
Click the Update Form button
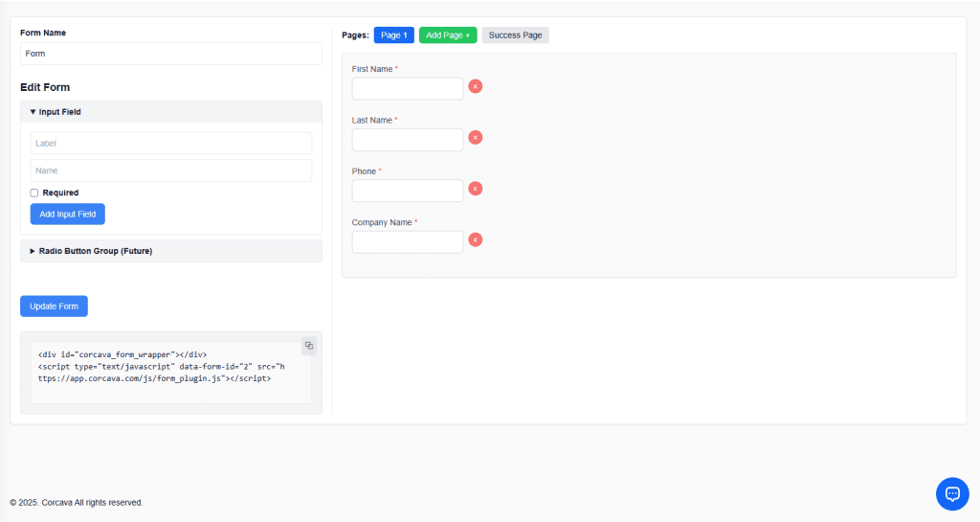(54, 306)
